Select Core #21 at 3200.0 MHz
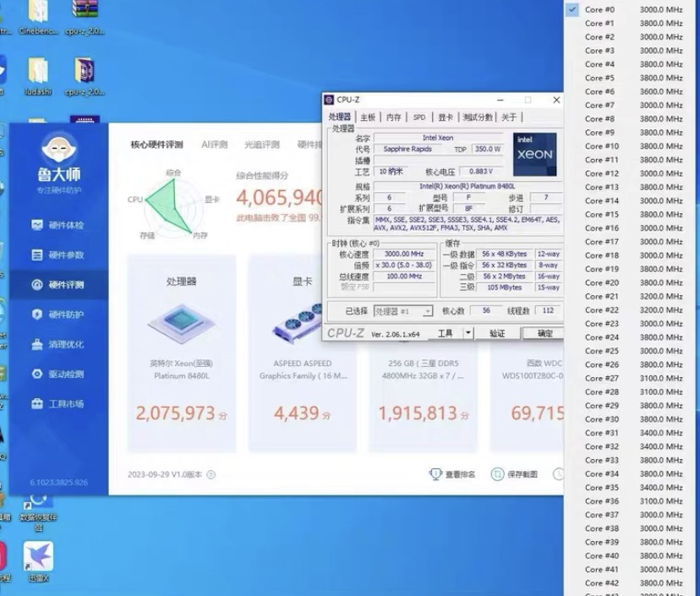Screen dimensions: 700x596 [632, 297]
